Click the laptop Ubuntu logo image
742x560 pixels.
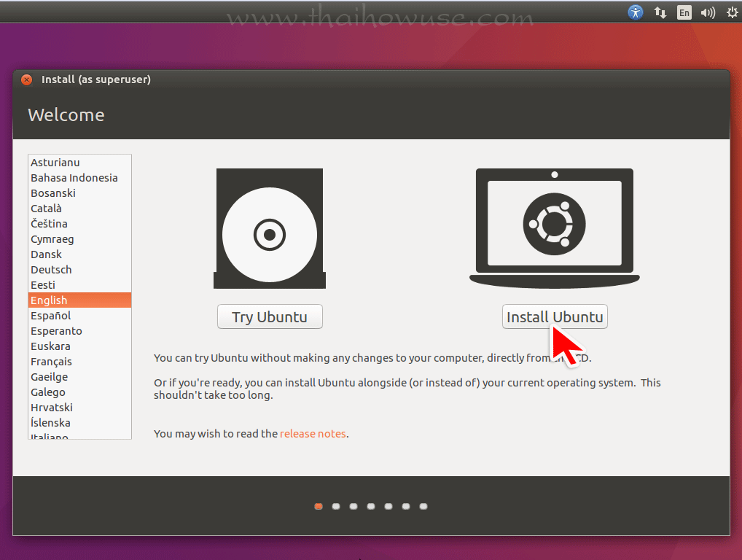[x=554, y=228]
